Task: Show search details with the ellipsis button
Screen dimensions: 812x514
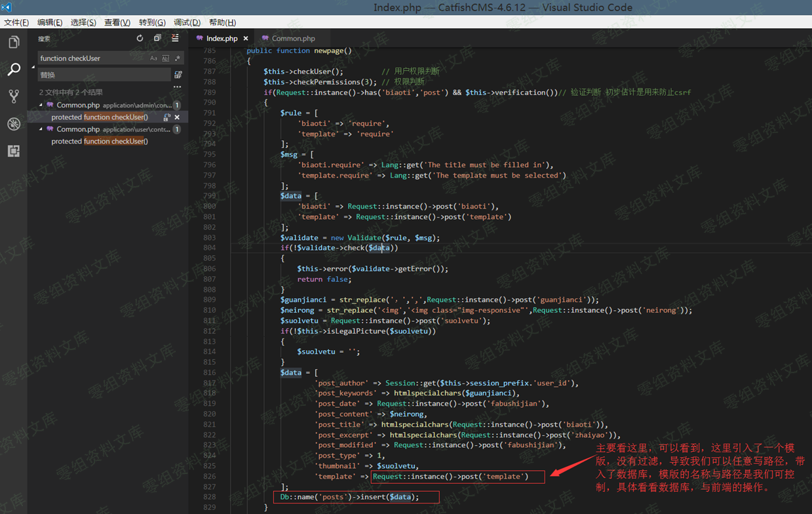Action: coord(177,87)
